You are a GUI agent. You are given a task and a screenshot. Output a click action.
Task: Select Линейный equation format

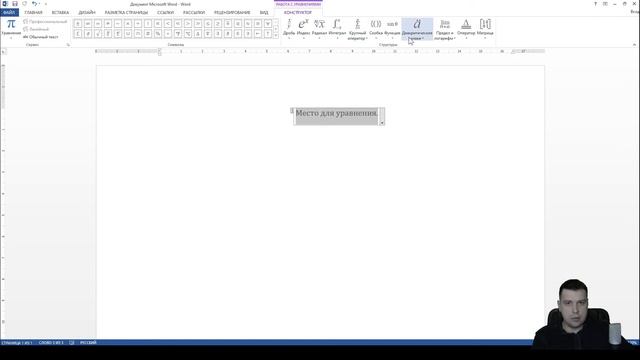click(36, 29)
